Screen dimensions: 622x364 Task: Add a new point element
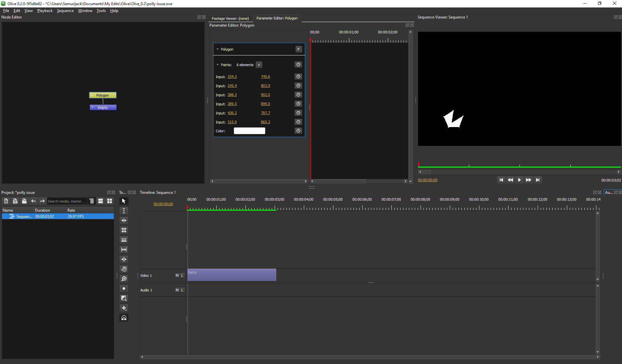click(259, 65)
